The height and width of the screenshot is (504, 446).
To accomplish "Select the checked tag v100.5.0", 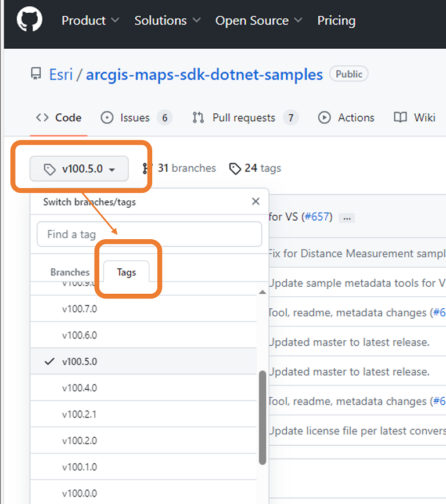I will (143, 361).
